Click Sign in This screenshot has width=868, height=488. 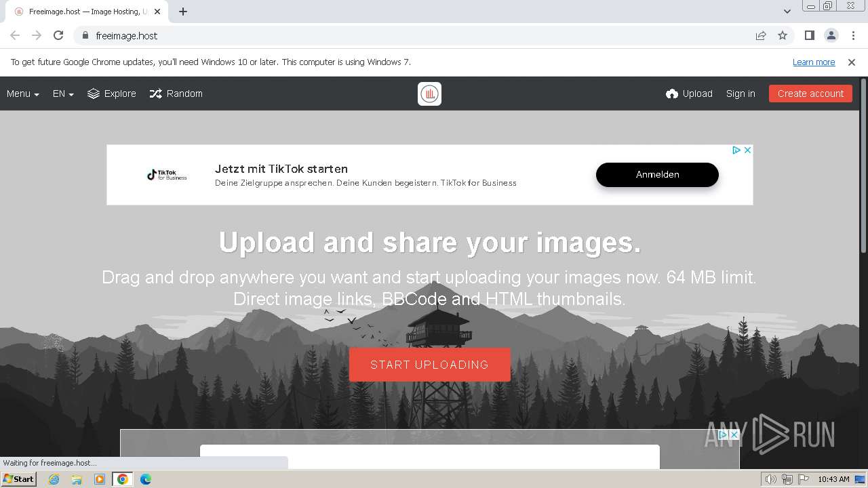coord(741,94)
